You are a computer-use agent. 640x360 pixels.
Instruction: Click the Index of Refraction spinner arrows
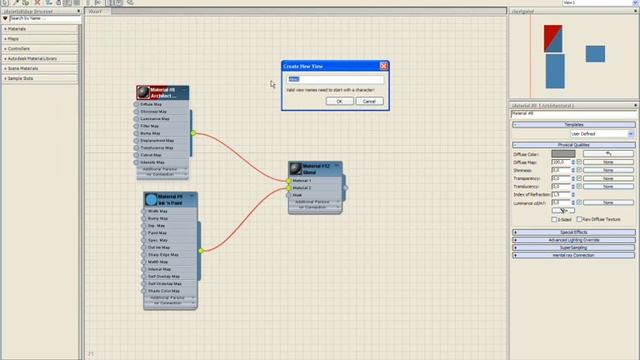(x=573, y=195)
